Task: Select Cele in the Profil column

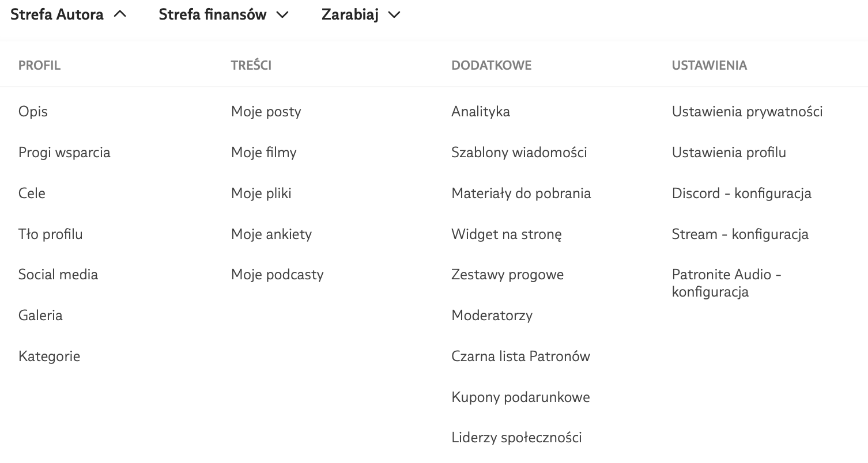Action: 32,193
